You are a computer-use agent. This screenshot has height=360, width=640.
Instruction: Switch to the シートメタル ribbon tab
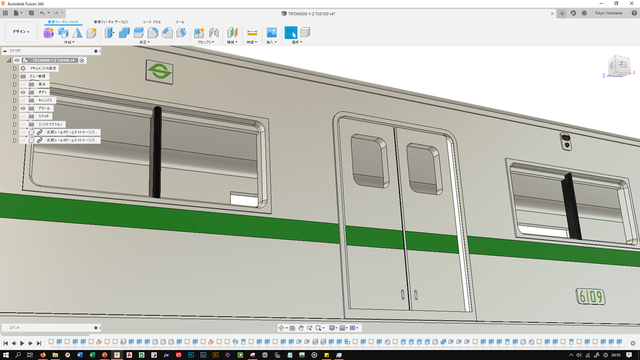tap(152, 22)
